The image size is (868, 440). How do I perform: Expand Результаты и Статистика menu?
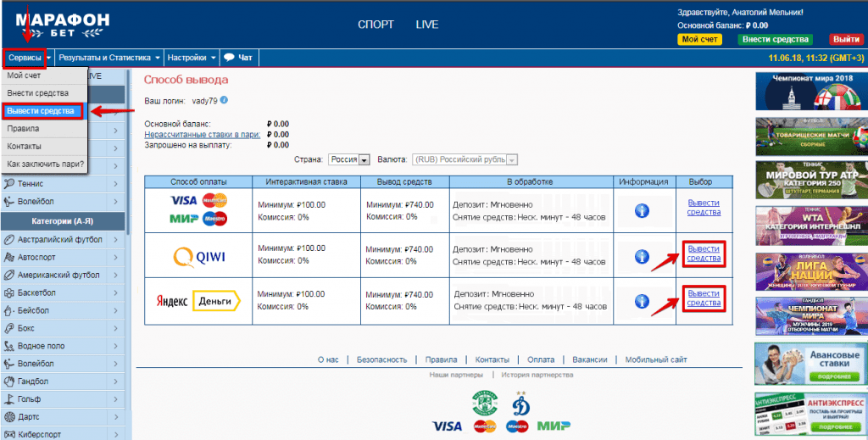coord(110,58)
